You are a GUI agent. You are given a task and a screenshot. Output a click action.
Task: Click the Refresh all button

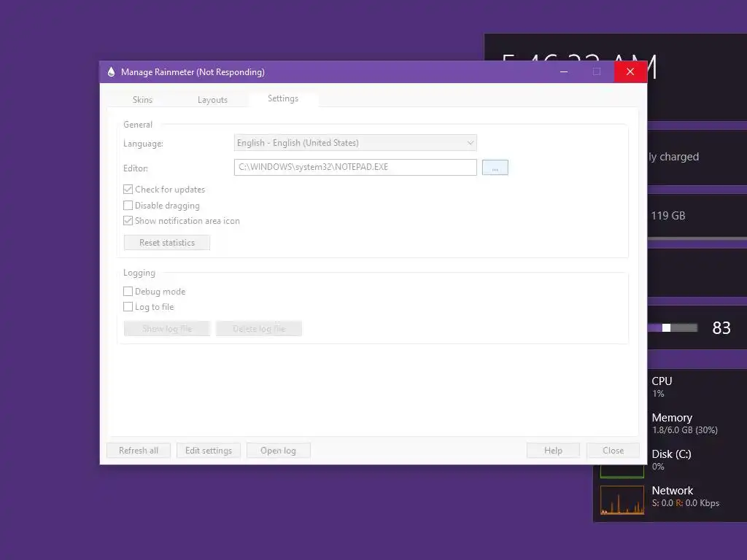[139, 451]
